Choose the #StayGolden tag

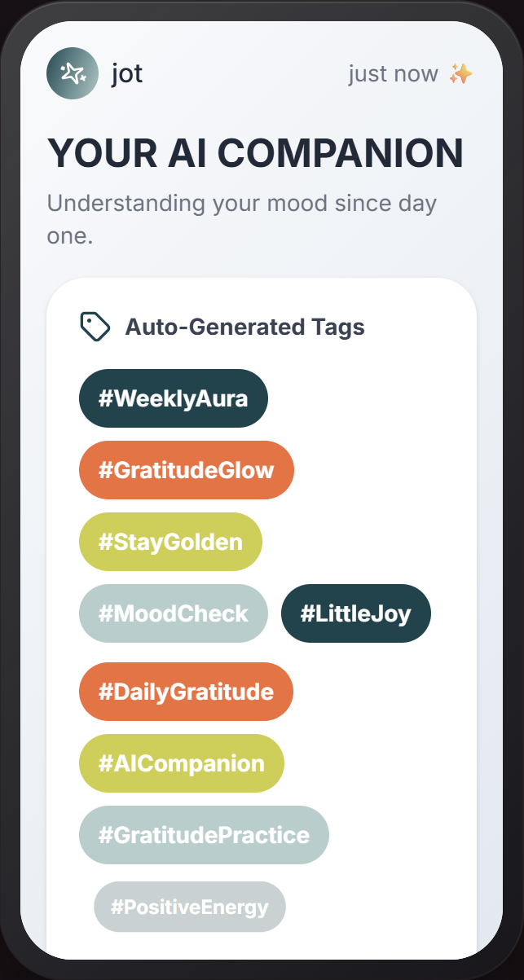[x=170, y=542]
